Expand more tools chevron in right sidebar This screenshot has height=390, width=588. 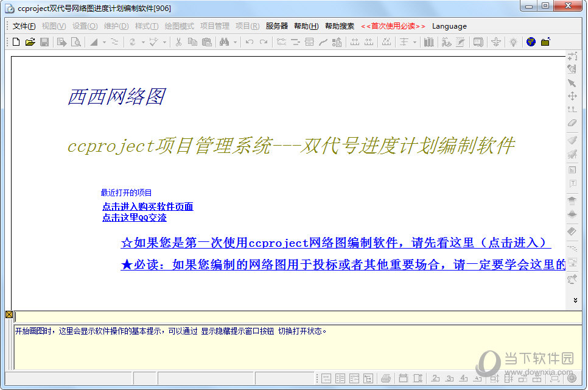[575, 300]
